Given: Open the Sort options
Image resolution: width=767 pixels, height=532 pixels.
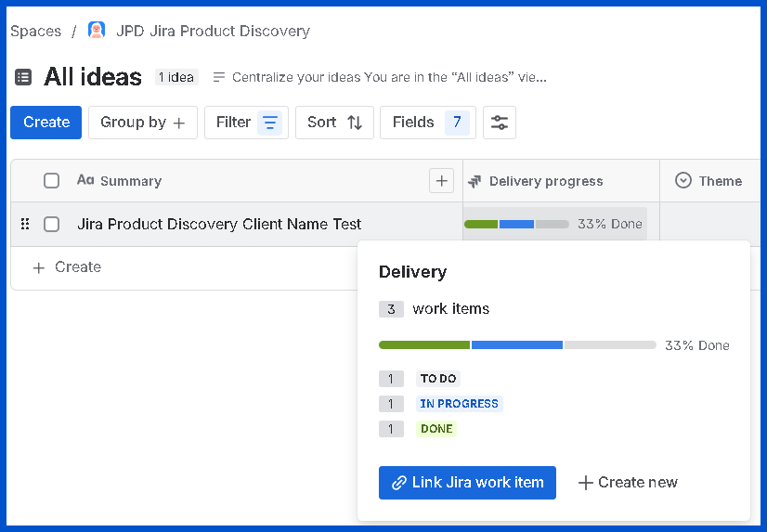Looking at the screenshot, I should click(334, 123).
